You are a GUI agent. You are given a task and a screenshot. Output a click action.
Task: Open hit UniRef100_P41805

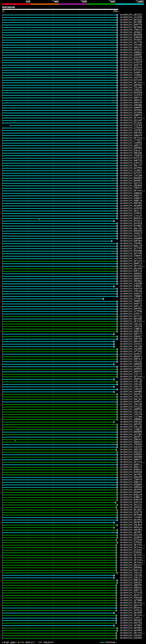[131, 367]
